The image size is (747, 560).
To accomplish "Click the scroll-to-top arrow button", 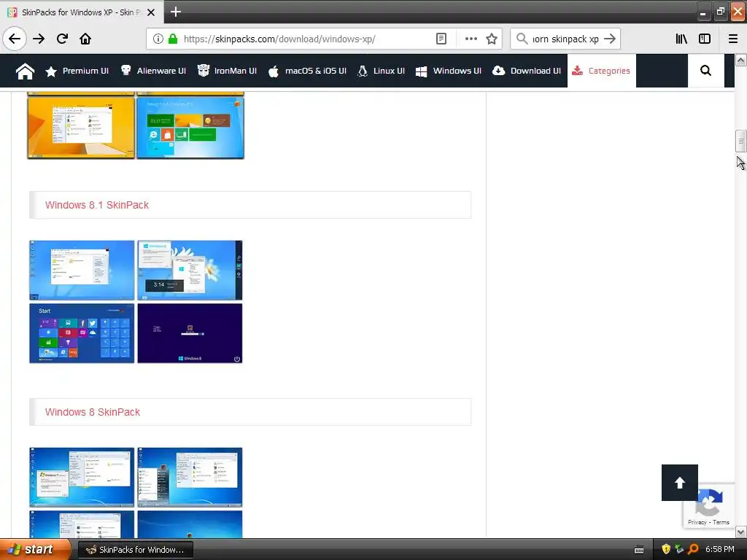I will pyautogui.click(x=680, y=483).
